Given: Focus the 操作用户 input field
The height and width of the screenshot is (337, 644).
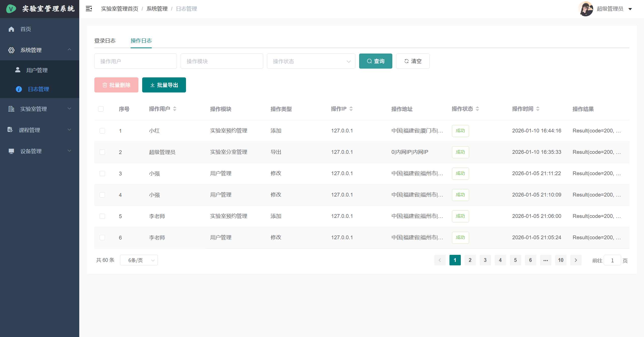Looking at the screenshot, I should click(135, 61).
